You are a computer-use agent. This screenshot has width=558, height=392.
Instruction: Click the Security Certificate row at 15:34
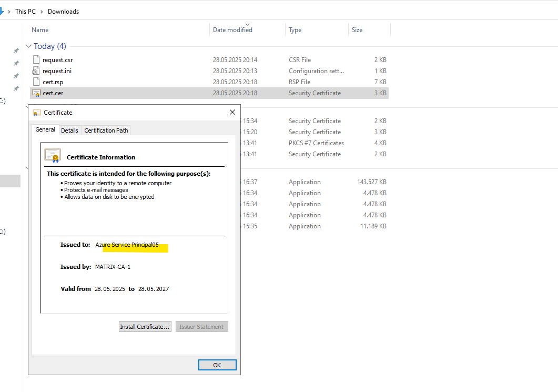click(314, 121)
